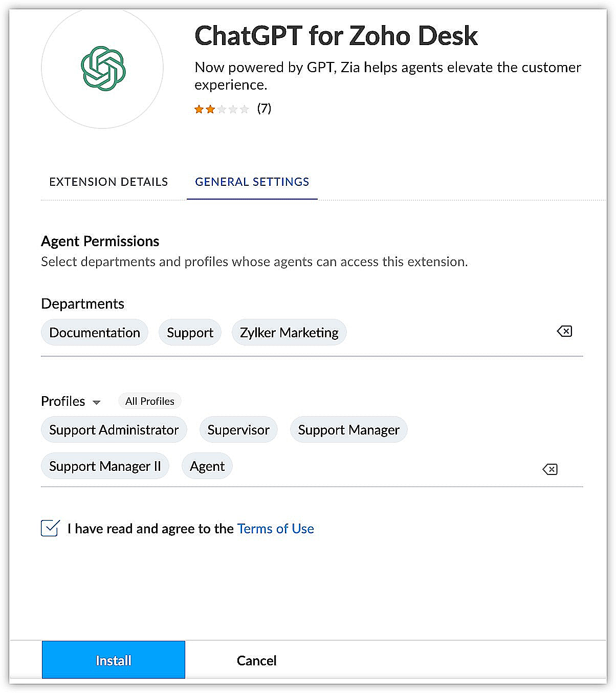Screen dimensions: 616x693
Task: Uncheck the Terms of Use agreement checkbox
Action: pyautogui.click(x=50, y=528)
